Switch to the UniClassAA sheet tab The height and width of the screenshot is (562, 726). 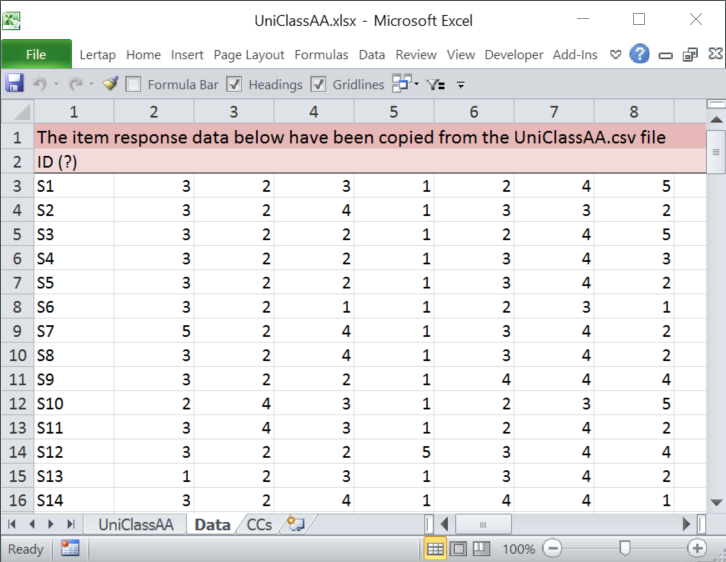[135, 524]
